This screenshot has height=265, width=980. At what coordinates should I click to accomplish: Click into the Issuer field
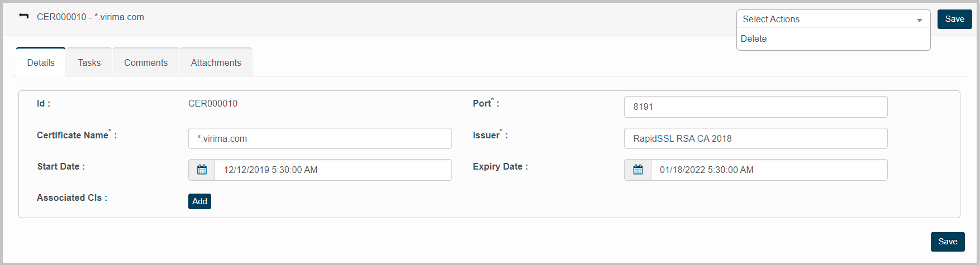click(x=755, y=138)
